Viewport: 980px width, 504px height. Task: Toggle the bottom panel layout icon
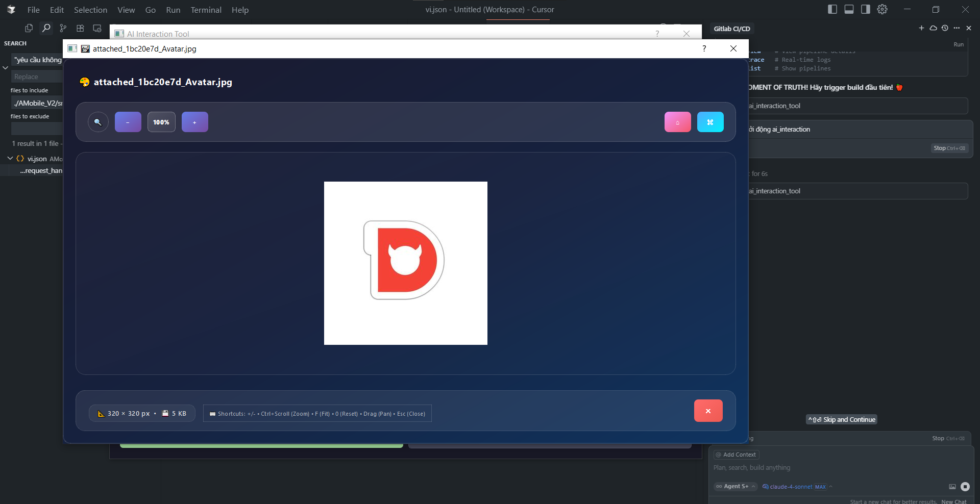coord(849,9)
